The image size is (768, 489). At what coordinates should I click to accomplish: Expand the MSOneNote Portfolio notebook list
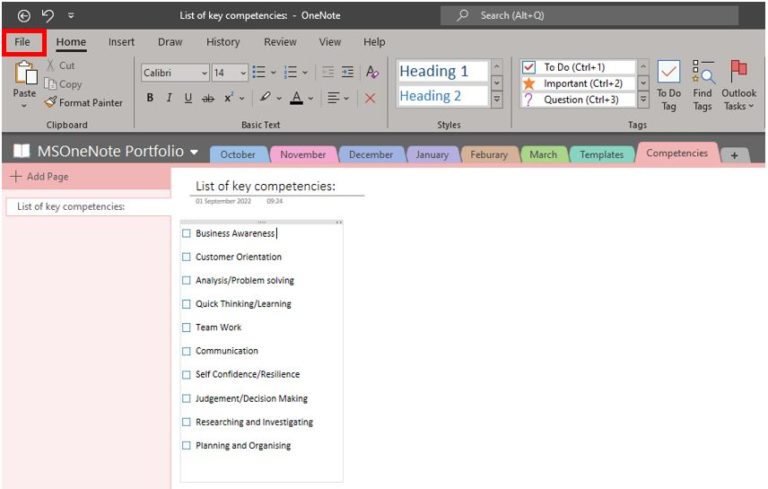194,152
